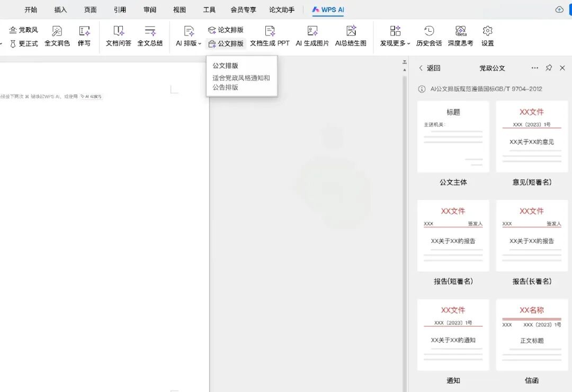Open 全文润色 polish tool
The height and width of the screenshot is (392, 572).
[x=57, y=36]
